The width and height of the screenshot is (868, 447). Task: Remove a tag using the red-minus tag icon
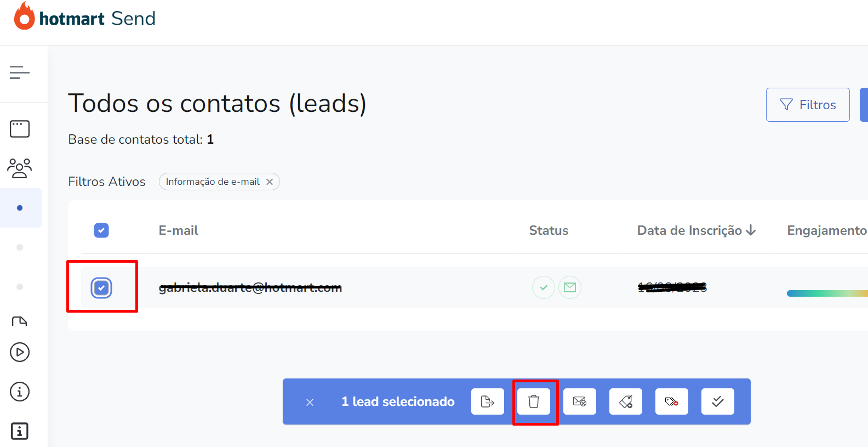(671, 401)
